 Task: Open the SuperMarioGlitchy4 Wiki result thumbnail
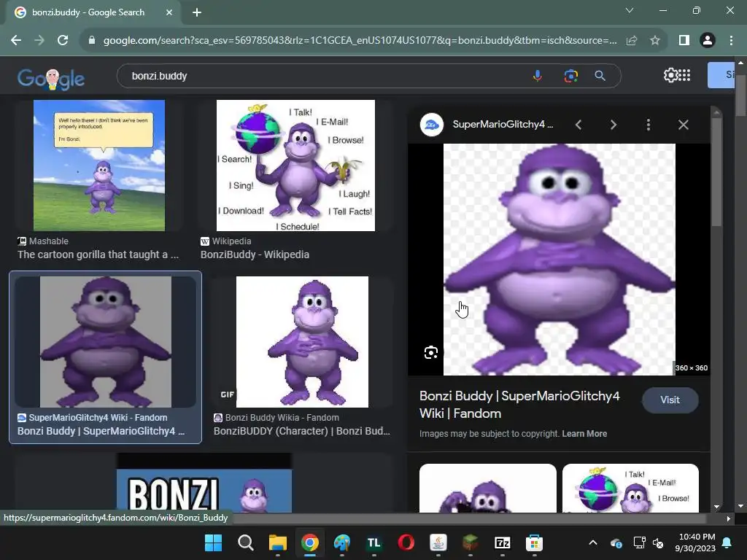point(105,342)
